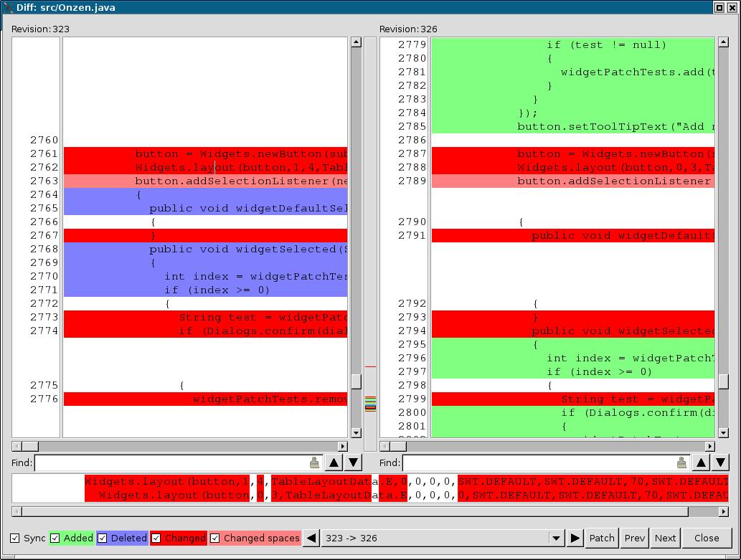Click the first line of line-diff panel

tap(369, 482)
